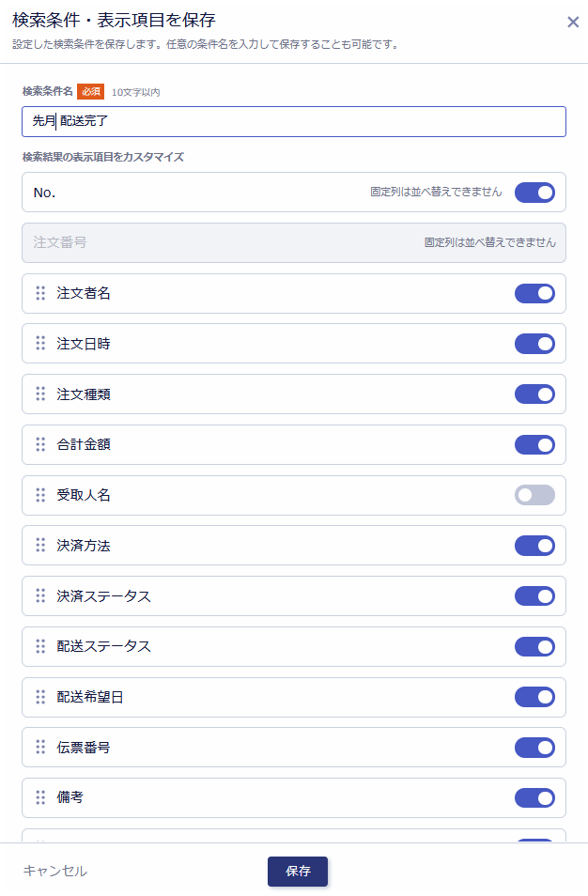Click the drag handle beside 注文日時
The width and height of the screenshot is (588, 896).
click(40, 344)
